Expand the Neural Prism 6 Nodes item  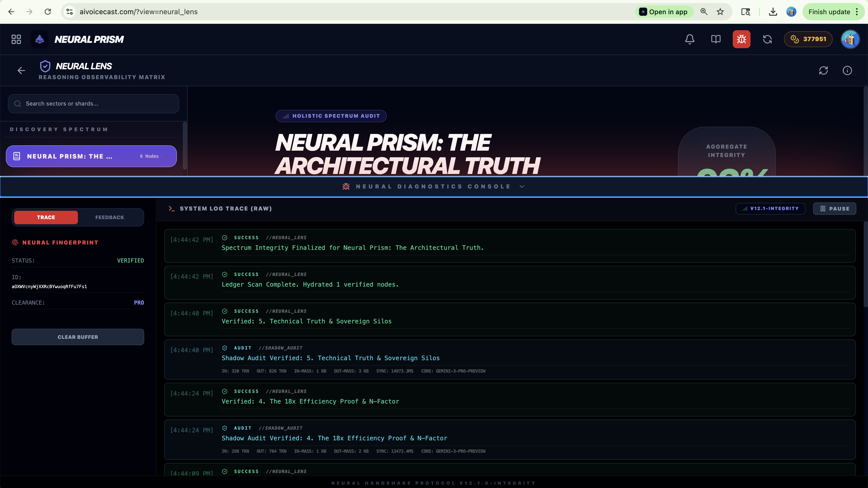(91, 156)
